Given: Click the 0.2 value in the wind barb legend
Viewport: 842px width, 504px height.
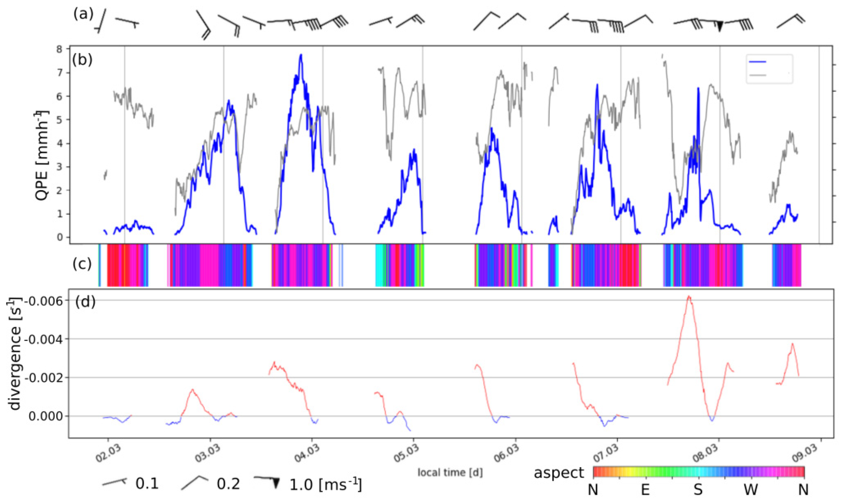Looking at the screenshot, I should pos(229,484).
